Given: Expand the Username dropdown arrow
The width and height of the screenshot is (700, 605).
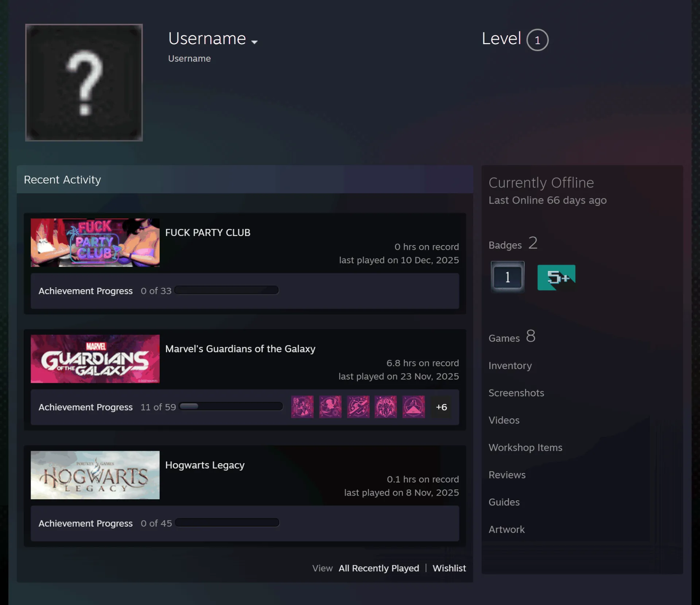Looking at the screenshot, I should pos(254,42).
